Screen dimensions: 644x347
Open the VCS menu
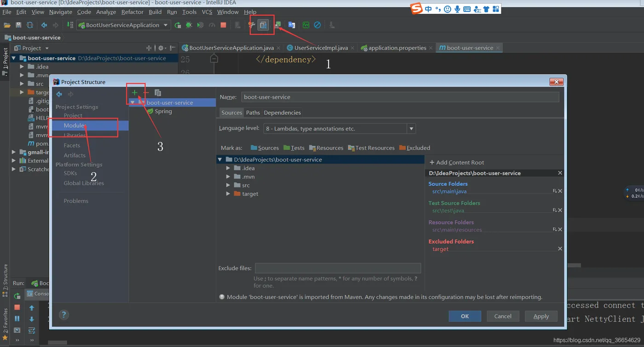pos(207,12)
